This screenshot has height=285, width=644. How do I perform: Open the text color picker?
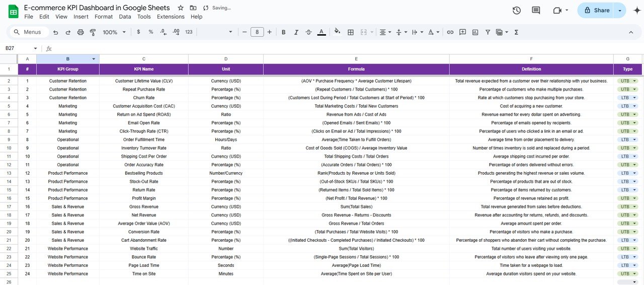coord(322,32)
